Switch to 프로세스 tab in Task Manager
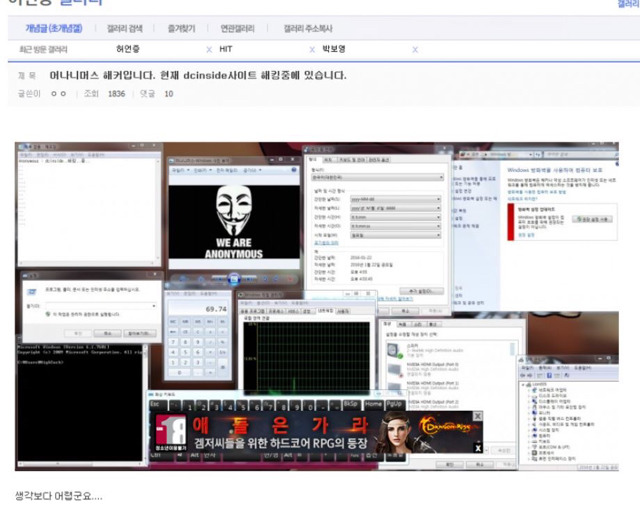 coord(276,311)
